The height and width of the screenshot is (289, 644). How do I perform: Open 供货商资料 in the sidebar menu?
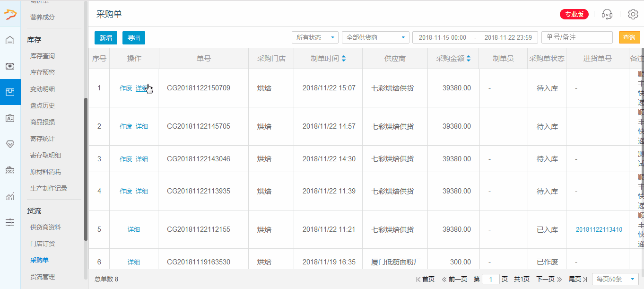pyautogui.click(x=45, y=227)
